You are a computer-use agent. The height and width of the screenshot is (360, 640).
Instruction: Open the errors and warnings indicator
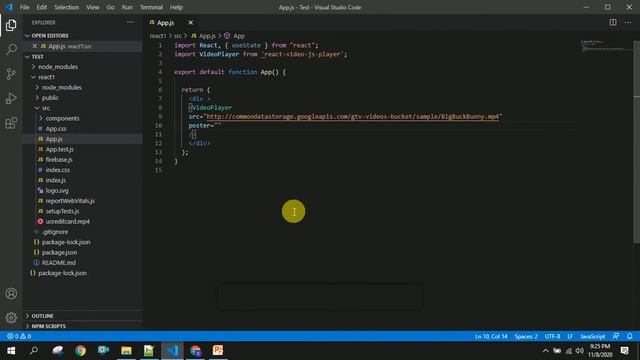[19, 336]
